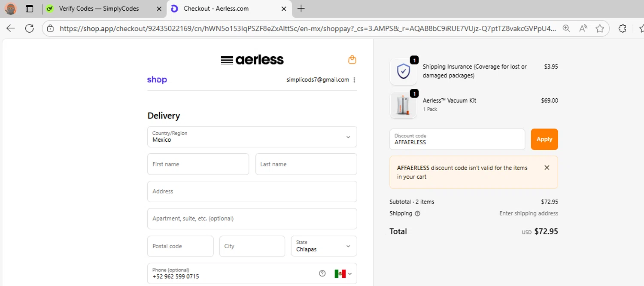Click the $3.95 insurance price
The image size is (644, 286).
(551, 67)
